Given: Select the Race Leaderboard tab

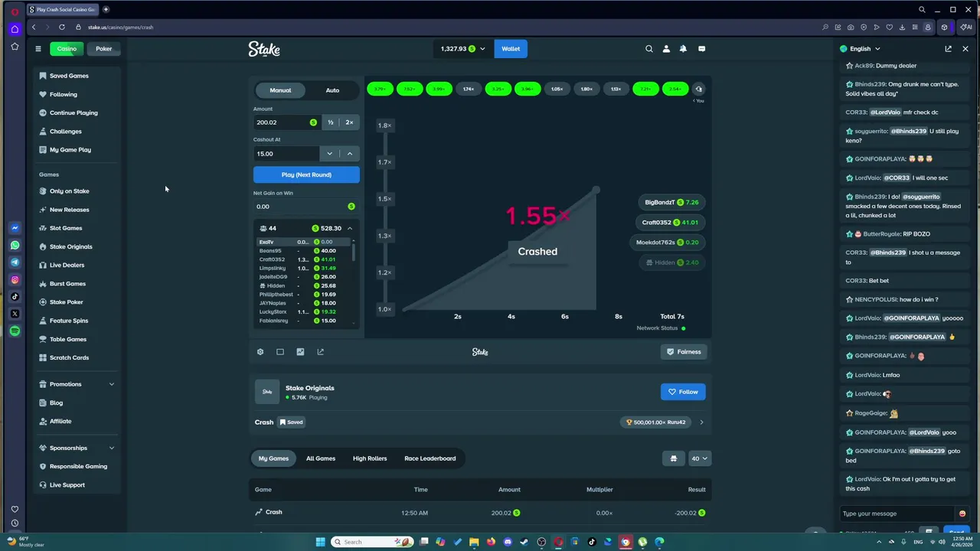Looking at the screenshot, I should point(430,458).
